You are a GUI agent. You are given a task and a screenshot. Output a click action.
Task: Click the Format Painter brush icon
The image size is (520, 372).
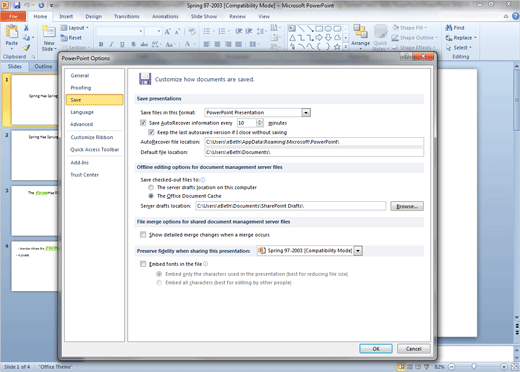click(x=26, y=48)
